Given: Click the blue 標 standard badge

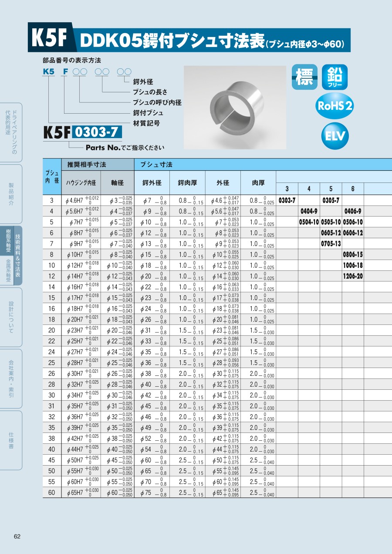Looking at the screenshot, I should click(304, 77).
